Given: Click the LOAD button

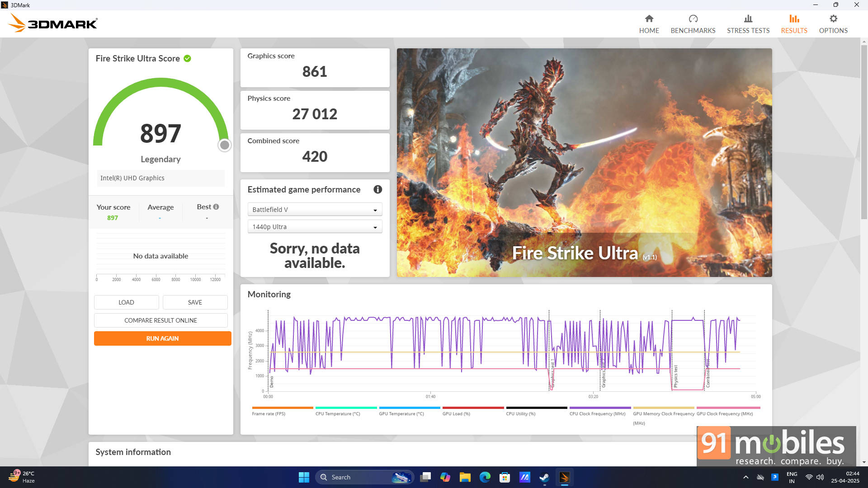Looking at the screenshot, I should click(126, 302).
